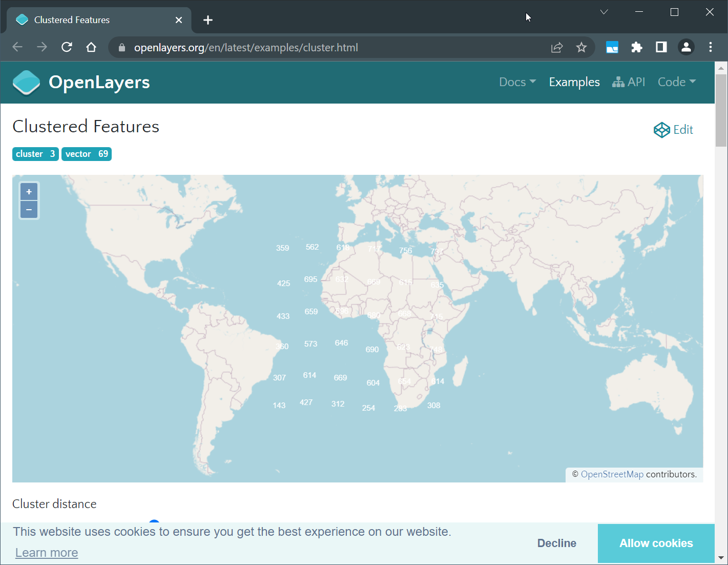Open the example in the code editor via Edit

click(x=673, y=130)
